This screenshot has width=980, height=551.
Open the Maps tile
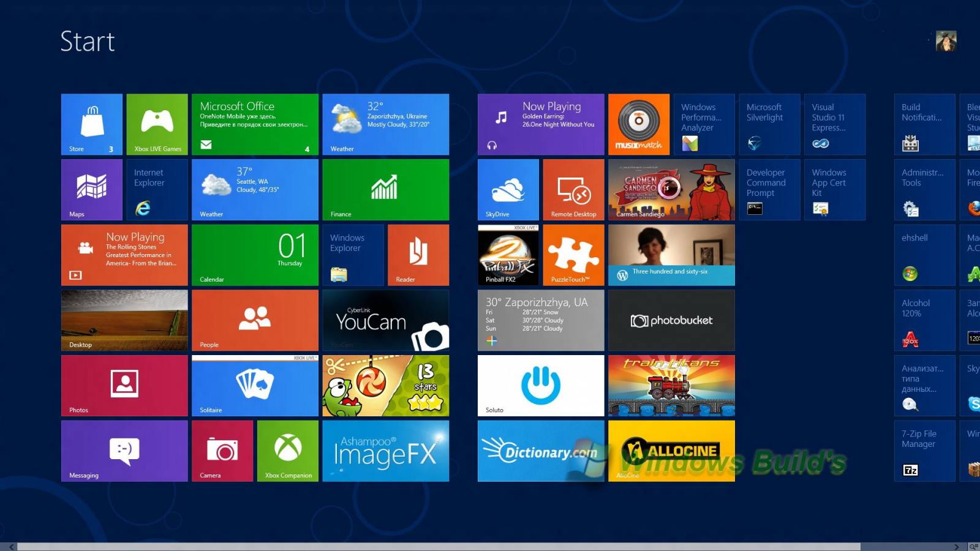92,190
